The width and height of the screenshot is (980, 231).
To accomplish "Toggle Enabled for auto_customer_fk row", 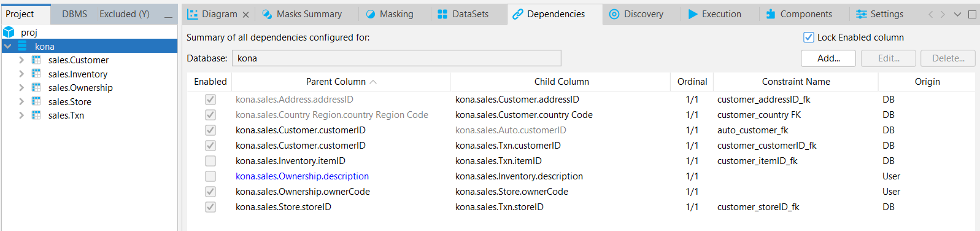I will [210, 130].
